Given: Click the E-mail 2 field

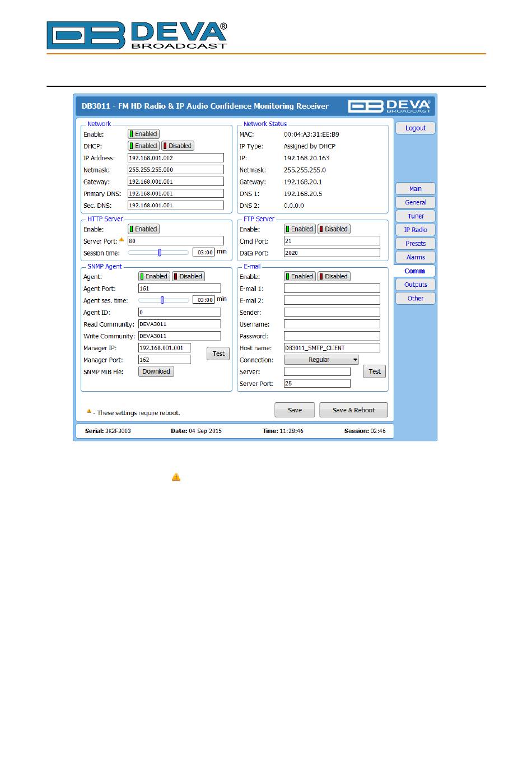Looking at the screenshot, I should (x=332, y=300).
